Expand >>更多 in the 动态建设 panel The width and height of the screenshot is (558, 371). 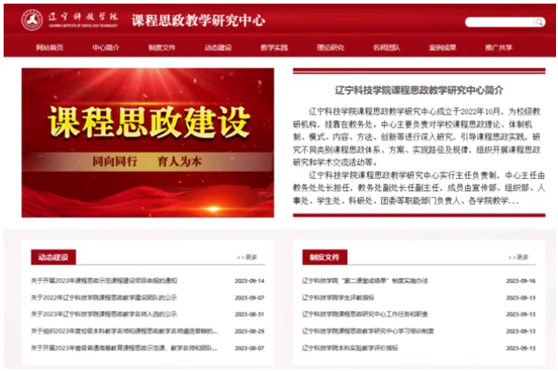(x=247, y=257)
